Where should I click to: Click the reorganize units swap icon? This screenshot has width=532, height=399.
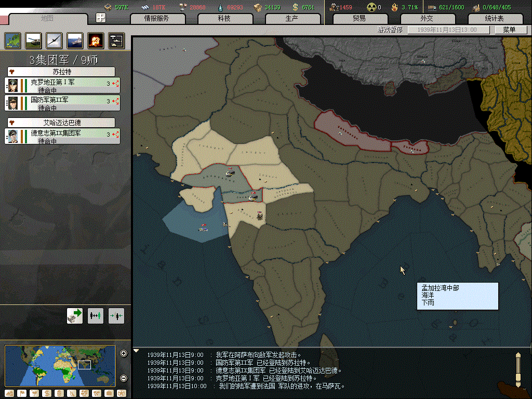[x=96, y=315]
